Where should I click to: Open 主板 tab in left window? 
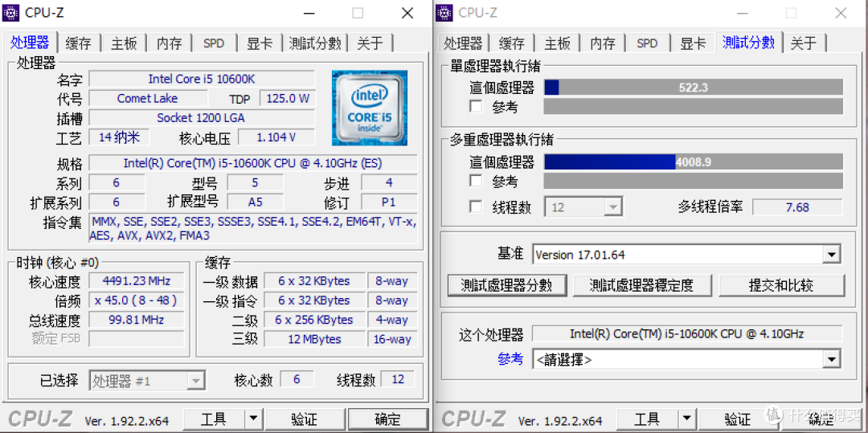click(125, 43)
